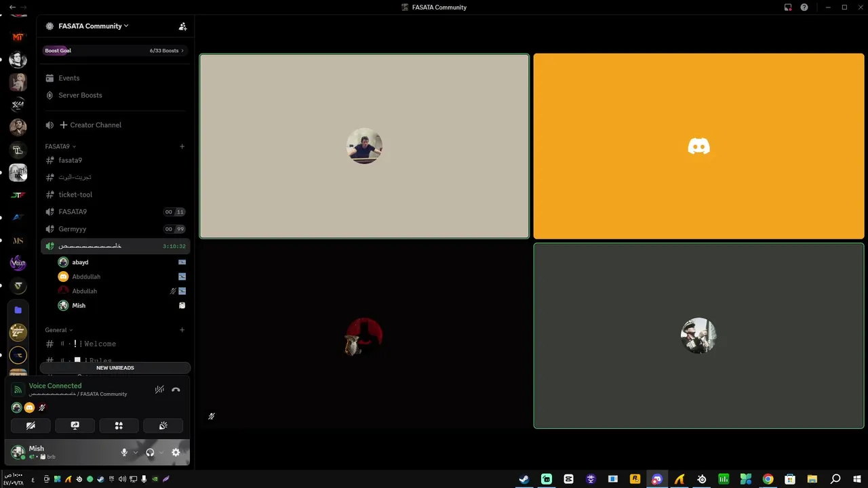The height and width of the screenshot is (488, 868).
Task: Add a channel to the FASATA9 category
Action: (x=182, y=146)
